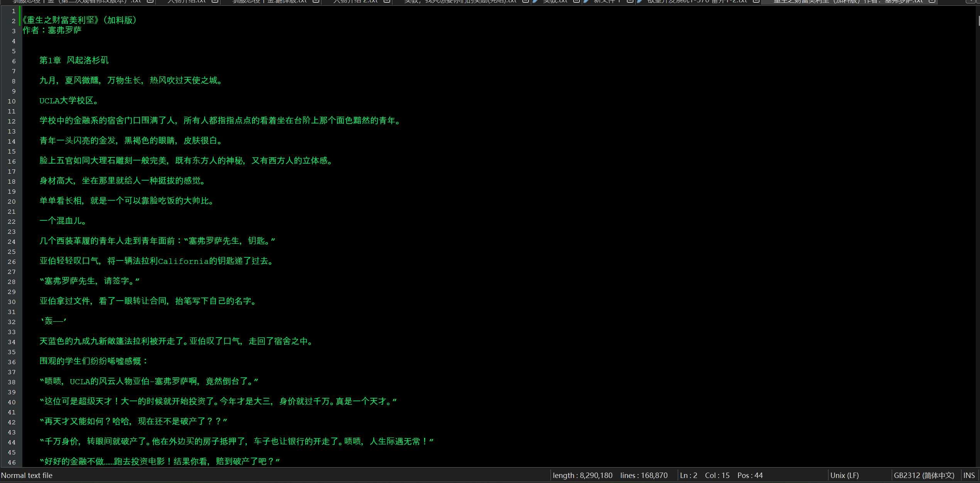Click line number 26 in the margin
The image size is (980, 483).
(12, 262)
